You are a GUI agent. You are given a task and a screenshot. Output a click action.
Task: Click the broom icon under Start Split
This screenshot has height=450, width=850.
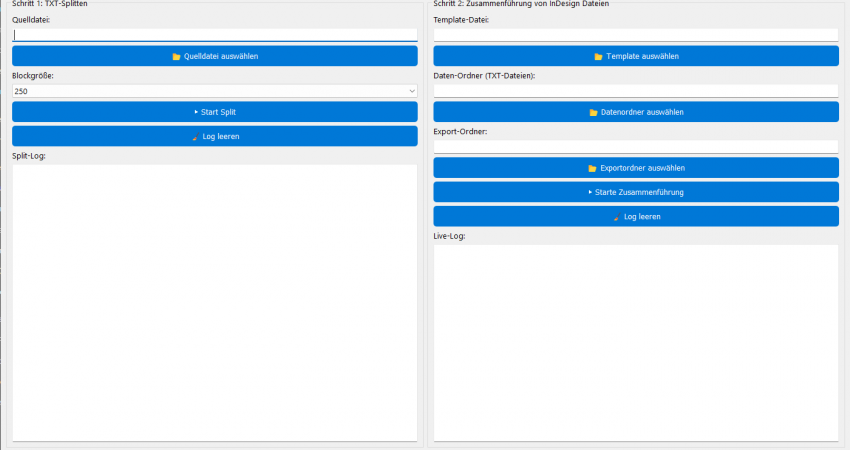[x=195, y=136]
